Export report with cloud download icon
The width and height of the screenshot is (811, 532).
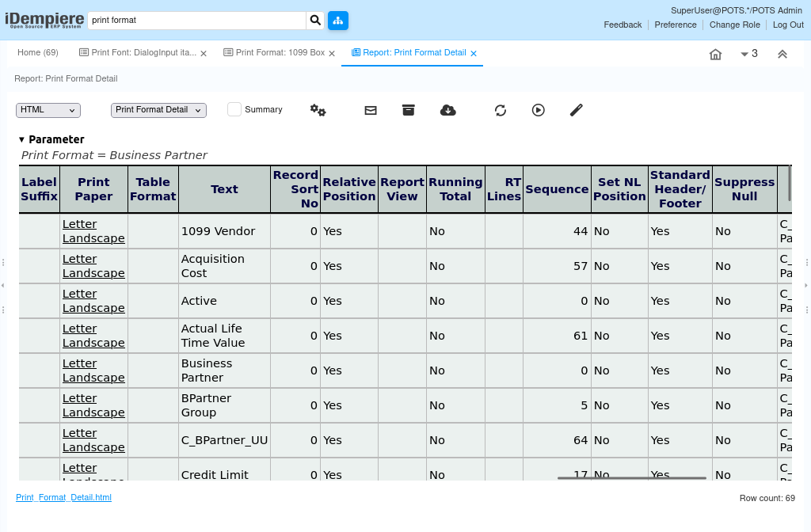(x=448, y=110)
